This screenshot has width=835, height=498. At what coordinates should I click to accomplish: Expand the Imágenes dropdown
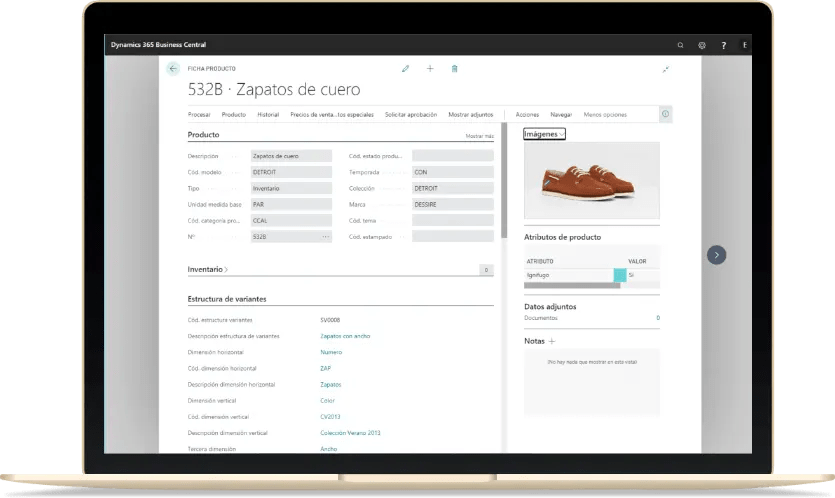[544, 134]
